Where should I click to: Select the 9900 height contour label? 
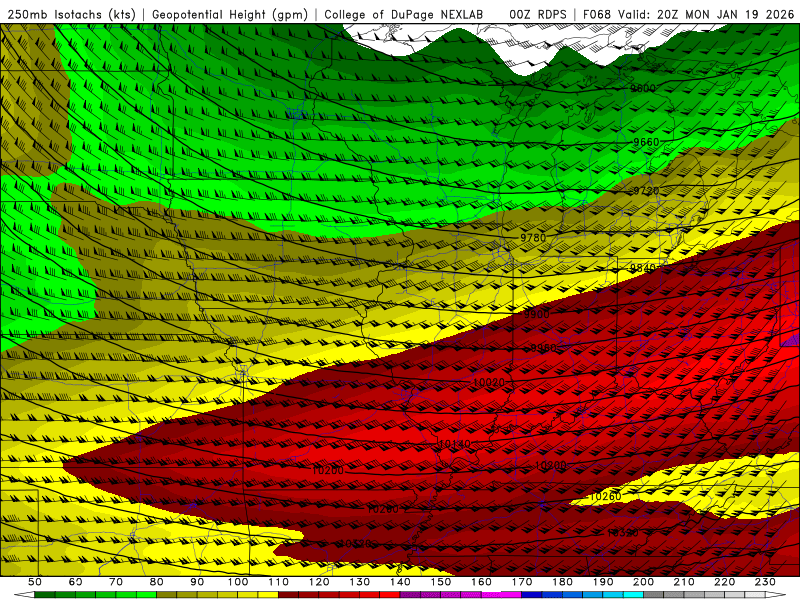[x=537, y=314]
